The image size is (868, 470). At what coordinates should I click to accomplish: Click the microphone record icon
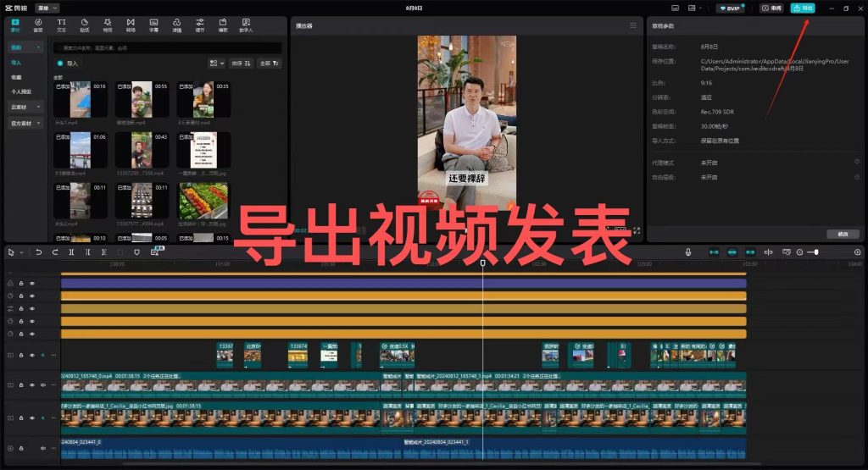coord(688,252)
